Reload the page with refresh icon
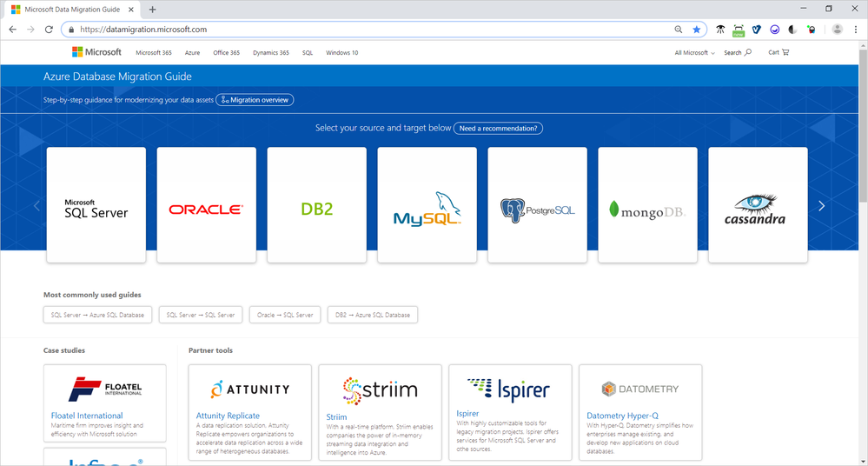868x466 pixels. point(49,30)
